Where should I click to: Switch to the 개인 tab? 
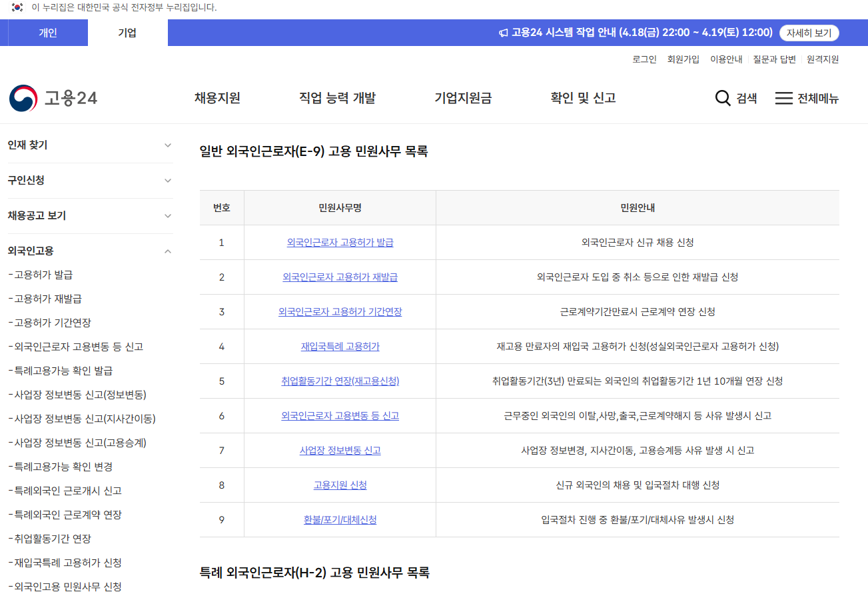48,33
